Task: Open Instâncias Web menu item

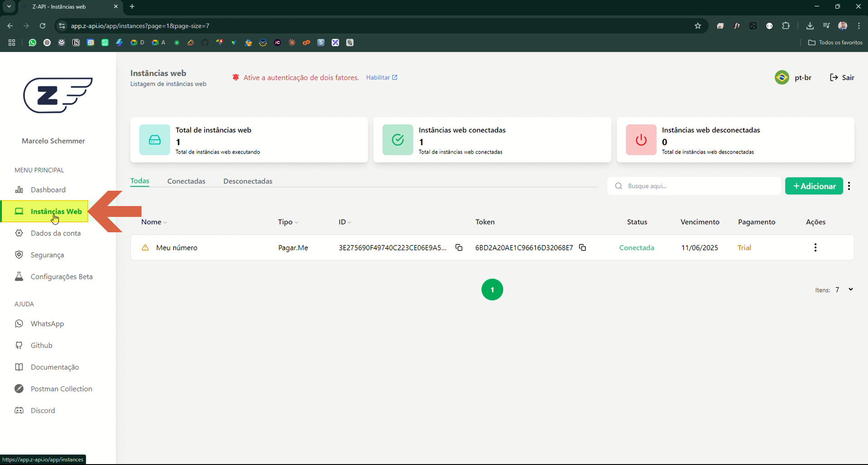Action: pyautogui.click(x=45, y=211)
